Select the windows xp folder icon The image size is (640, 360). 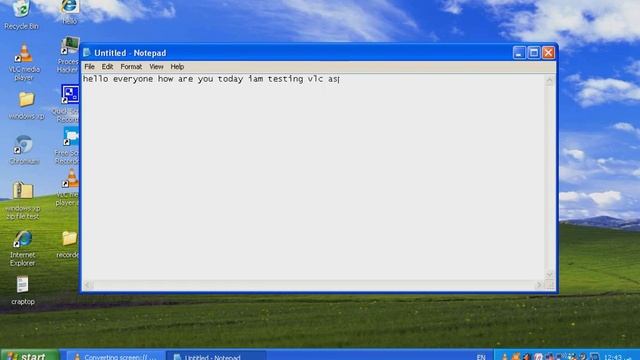(x=26, y=106)
